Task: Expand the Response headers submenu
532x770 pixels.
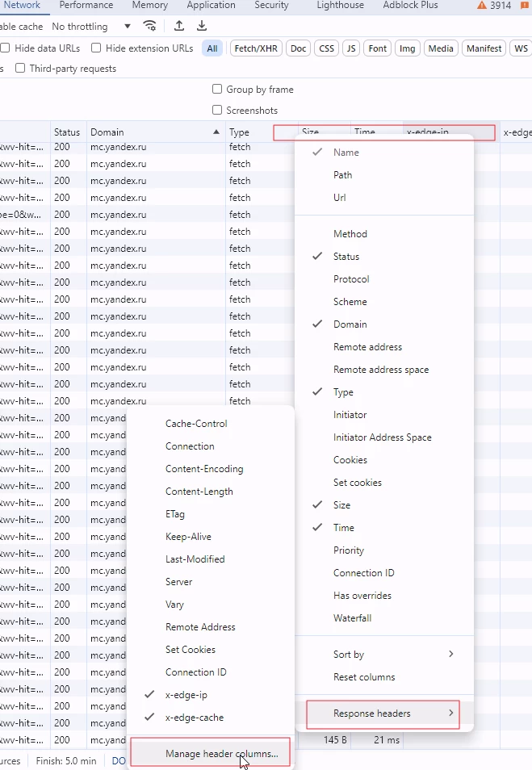Action: (x=383, y=714)
